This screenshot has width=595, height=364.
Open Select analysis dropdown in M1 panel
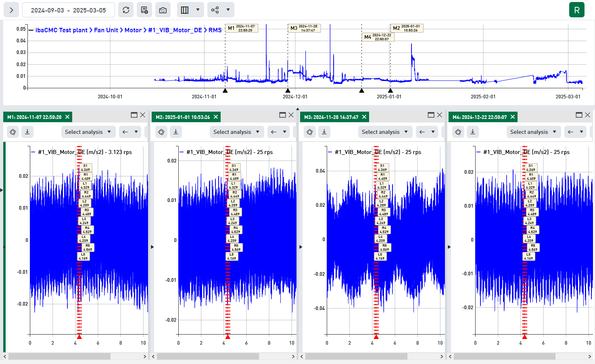click(88, 132)
